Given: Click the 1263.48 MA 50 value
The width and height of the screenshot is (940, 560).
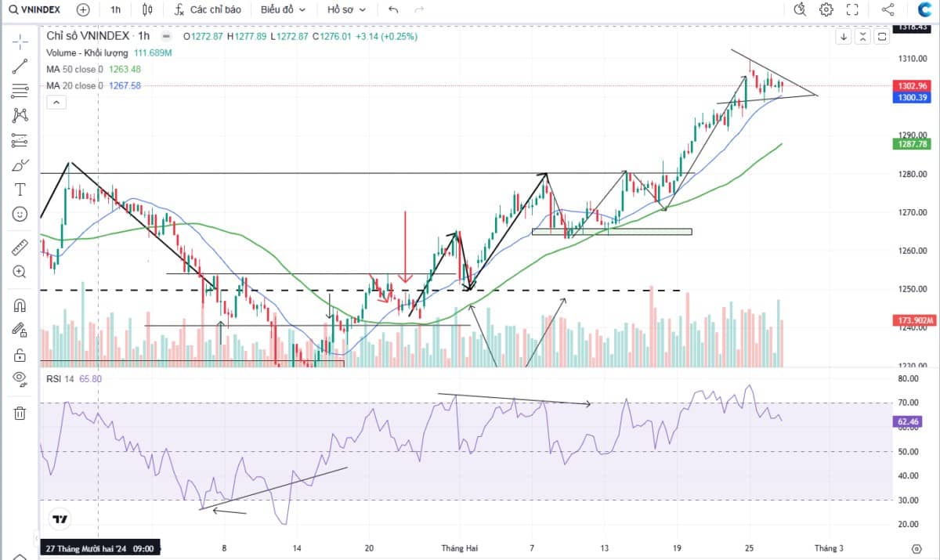Looking at the screenshot, I should [125, 69].
